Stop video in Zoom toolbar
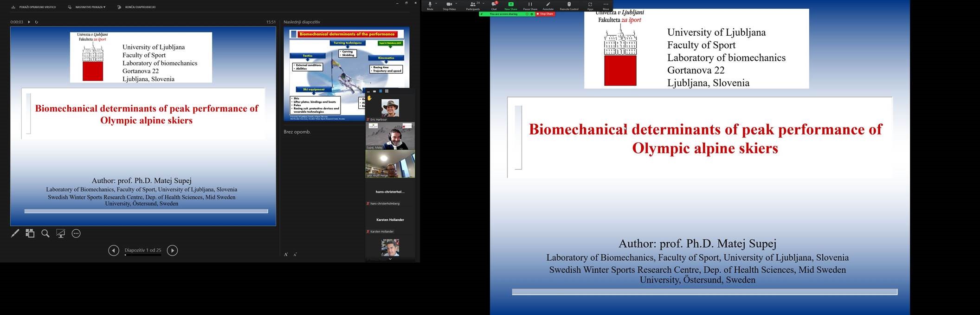Screen dimensions: 980x315 pos(449,6)
